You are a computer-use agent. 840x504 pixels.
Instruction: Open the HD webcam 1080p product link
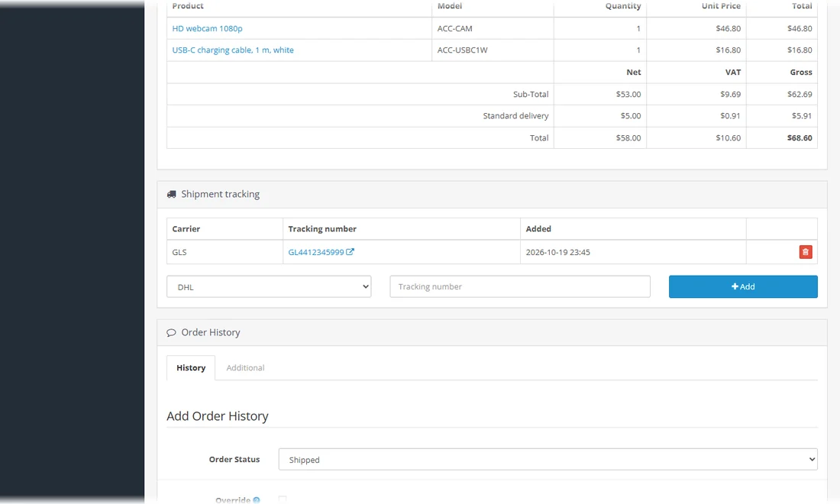[207, 28]
